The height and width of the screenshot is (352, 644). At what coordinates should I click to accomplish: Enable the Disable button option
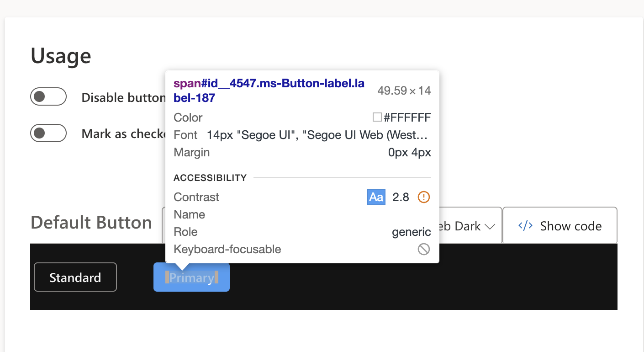[x=48, y=96]
